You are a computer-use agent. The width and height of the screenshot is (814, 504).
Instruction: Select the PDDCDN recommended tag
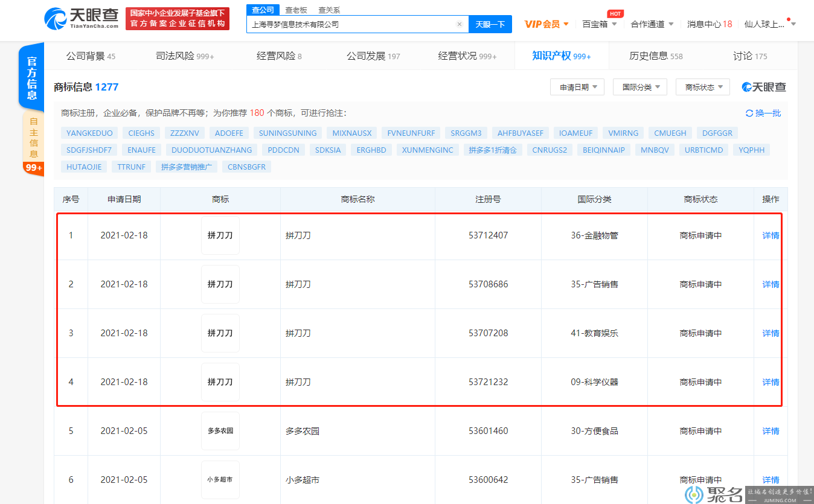pyautogui.click(x=284, y=150)
